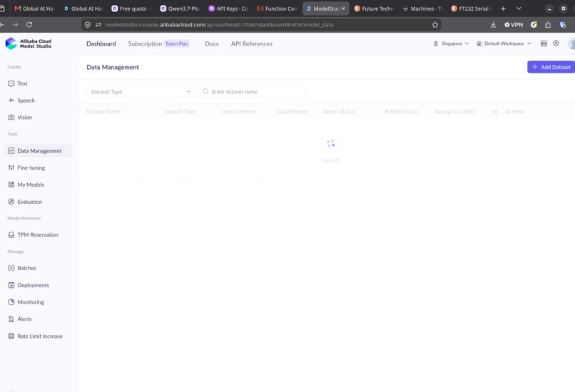Open the API References tab
The width and height of the screenshot is (575, 392).
252,43
